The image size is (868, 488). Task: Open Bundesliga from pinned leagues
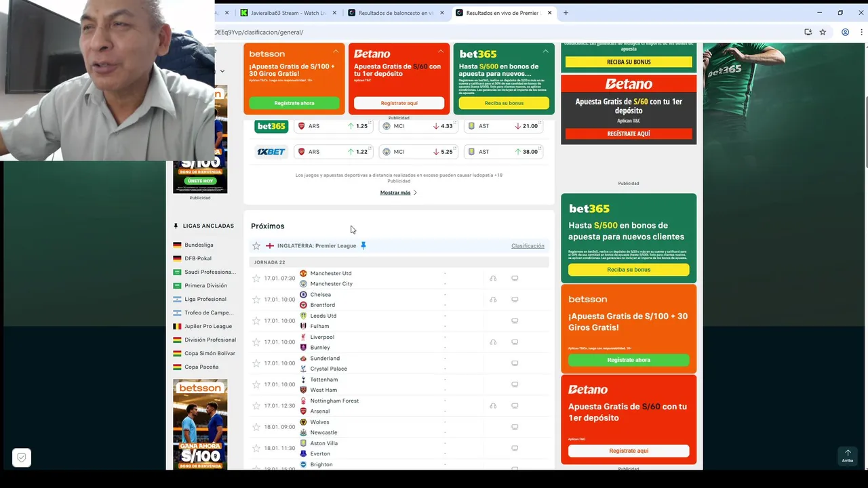coord(199,245)
